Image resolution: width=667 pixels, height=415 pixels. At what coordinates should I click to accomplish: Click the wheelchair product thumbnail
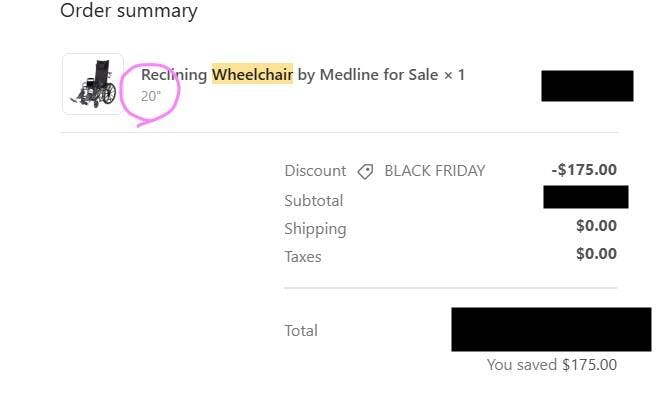(x=93, y=84)
